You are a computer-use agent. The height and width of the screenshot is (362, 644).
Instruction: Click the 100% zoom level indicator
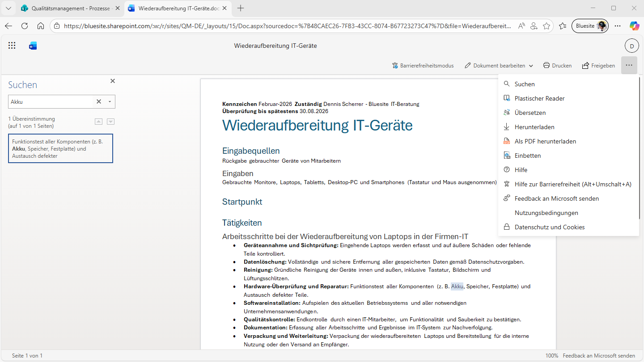click(x=551, y=356)
